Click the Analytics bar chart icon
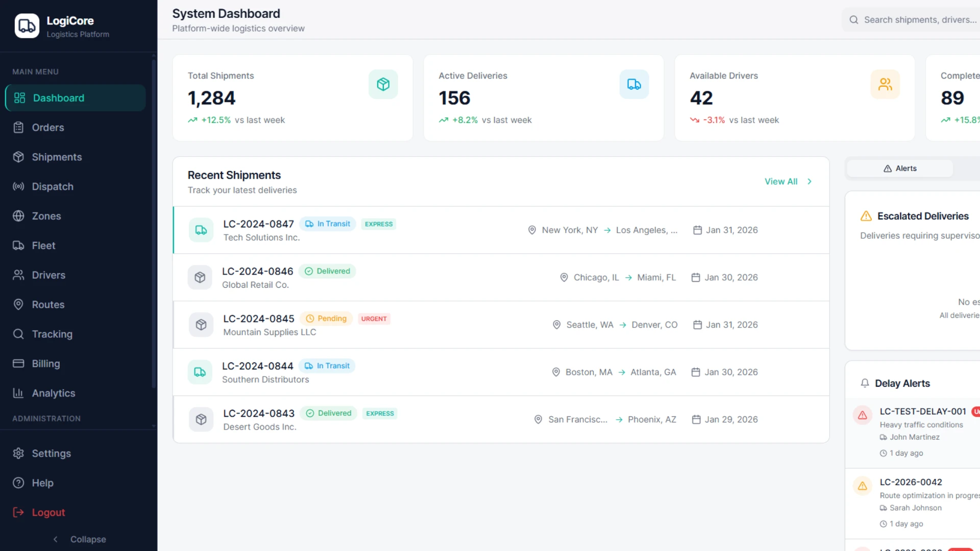The image size is (980, 551). pyautogui.click(x=18, y=393)
